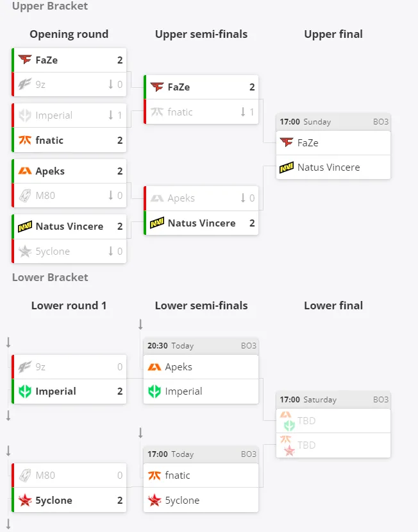The height and width of the screenshot is (532, 418).
Task: Click down arrow beside 5yclone opening score
Action: (x=110, y=251)
